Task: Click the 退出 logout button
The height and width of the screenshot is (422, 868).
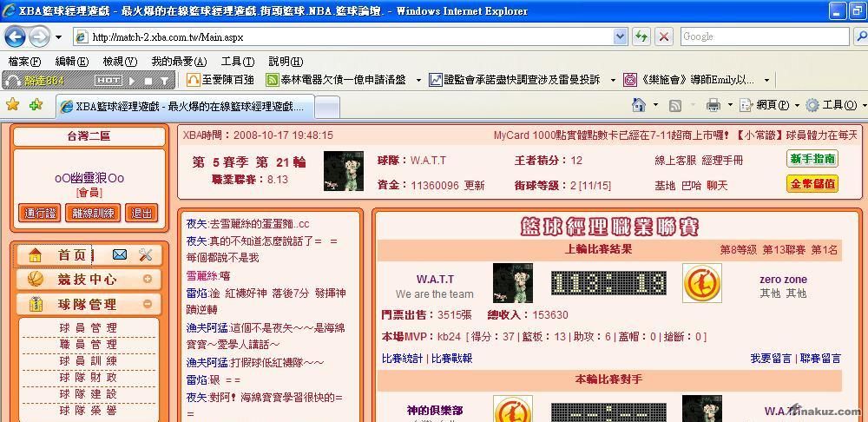Action: 141,214
